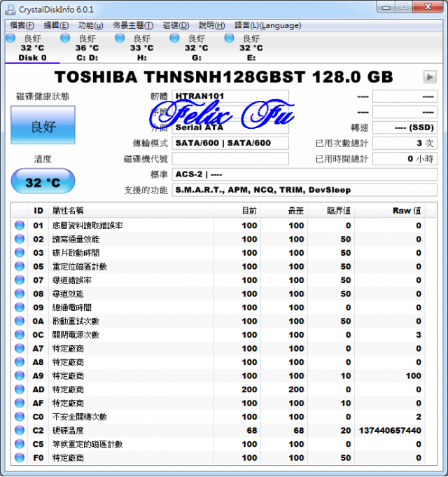Click the power on count field 3 次

pyautogui.click(x=405, y=143)
